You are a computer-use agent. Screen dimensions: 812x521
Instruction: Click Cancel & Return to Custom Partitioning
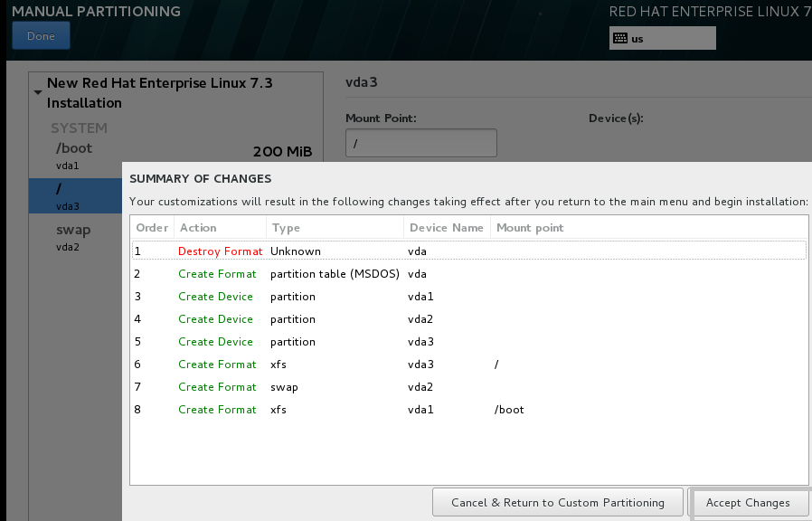tap(558, 502)
